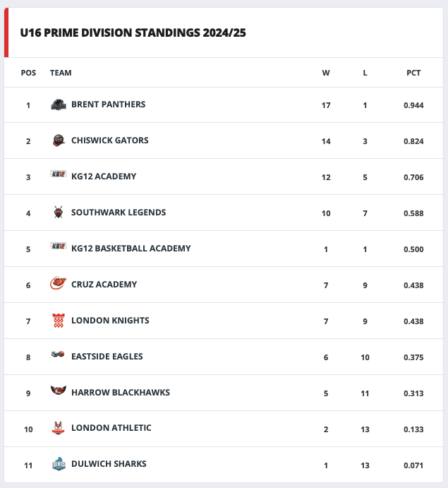Open the KG12 Academy logo in row three
This screenshot has width=448, height=488.
(59, 174)
